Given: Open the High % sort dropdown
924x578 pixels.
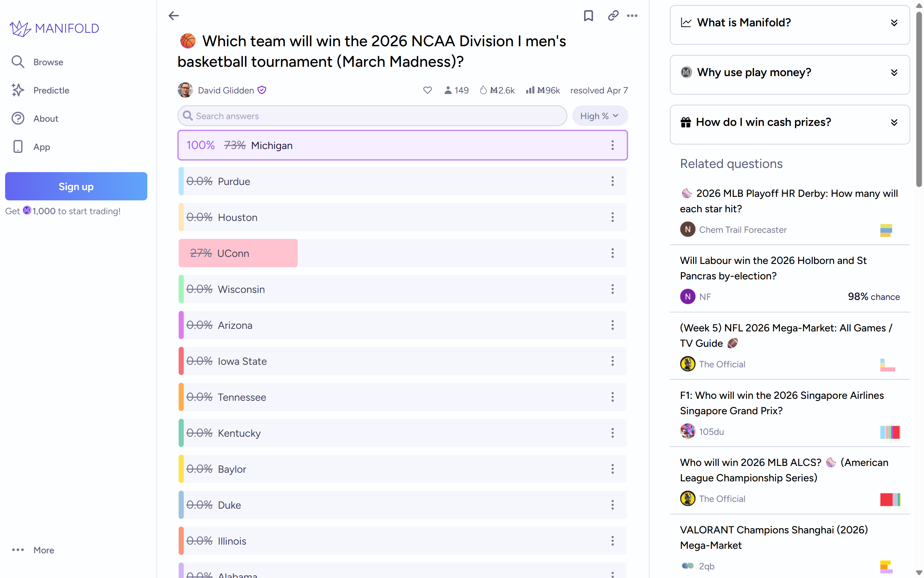Looking at the screenshot, I should tap(599, 116).
